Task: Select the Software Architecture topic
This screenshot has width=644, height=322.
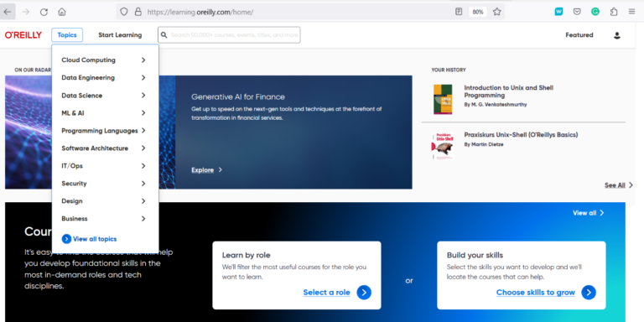Action: [95, 148]
